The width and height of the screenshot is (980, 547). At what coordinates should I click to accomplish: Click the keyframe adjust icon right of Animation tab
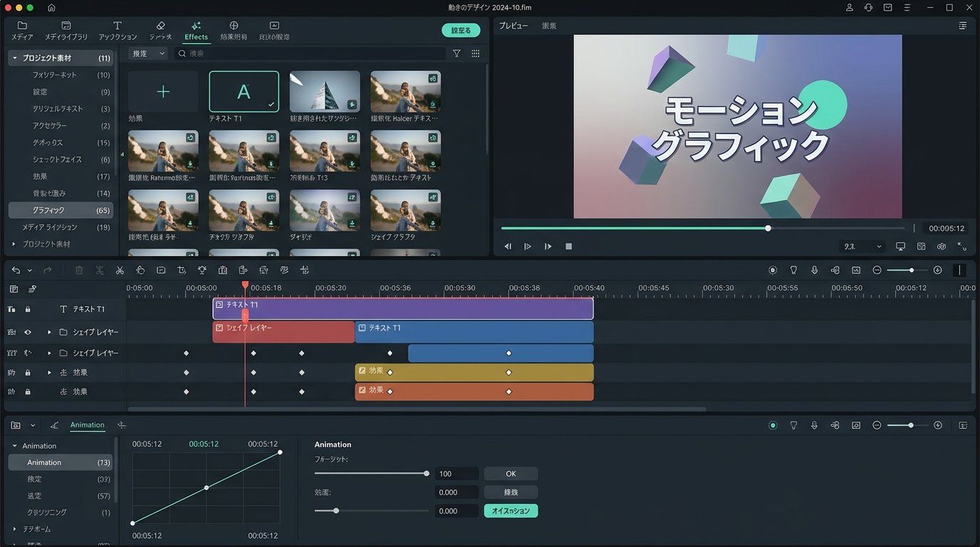point(122,425)
